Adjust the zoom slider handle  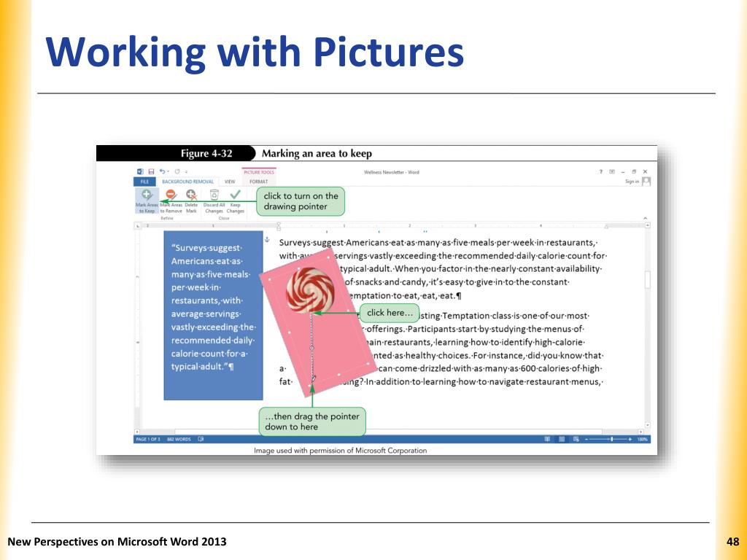coord(612,439)
